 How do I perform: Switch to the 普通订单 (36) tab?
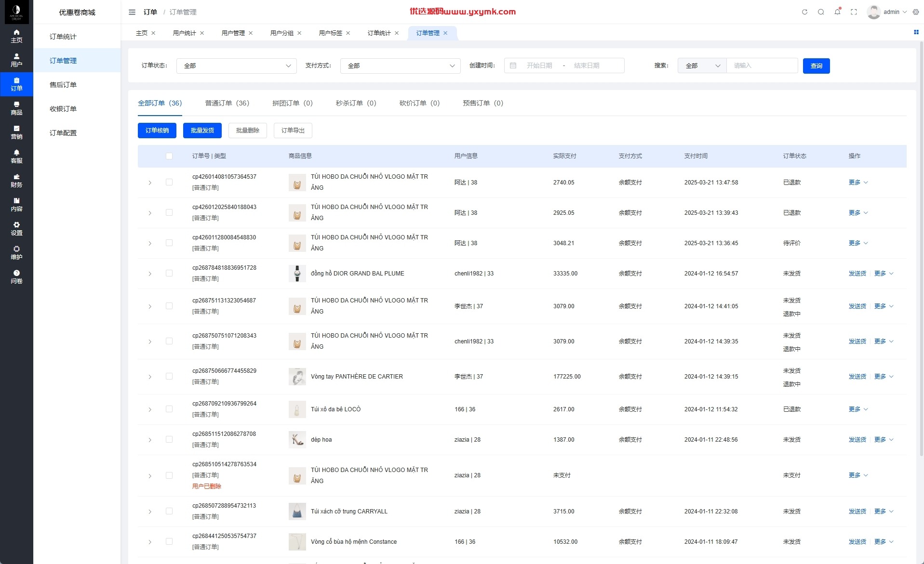pyautogui.click(x=227, y=103)
